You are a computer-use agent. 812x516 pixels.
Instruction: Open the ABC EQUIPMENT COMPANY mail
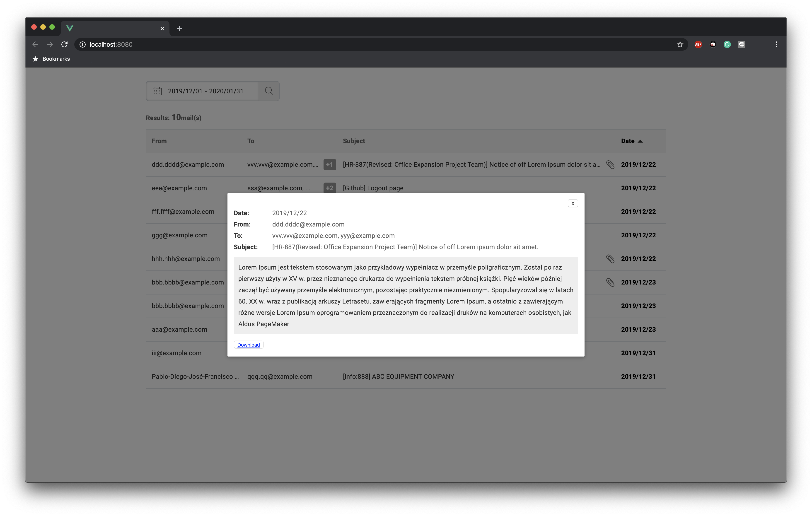click(398, 376)
